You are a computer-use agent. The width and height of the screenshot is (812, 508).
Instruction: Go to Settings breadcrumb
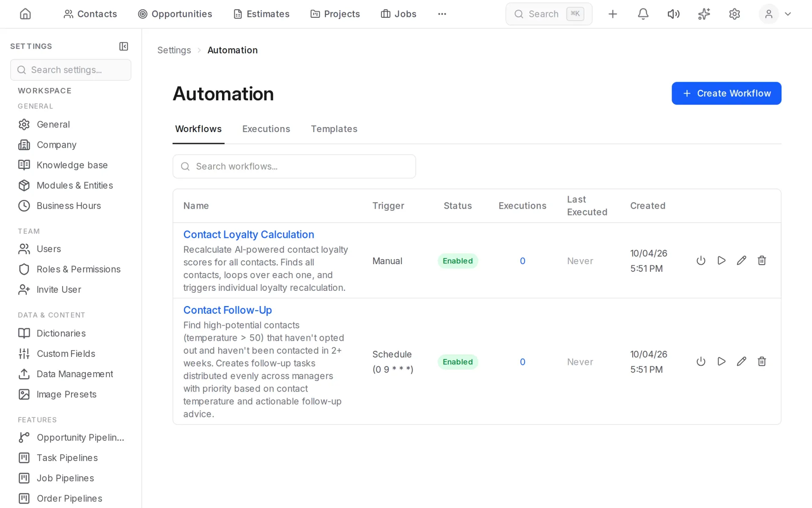click(x=174, y=50)
